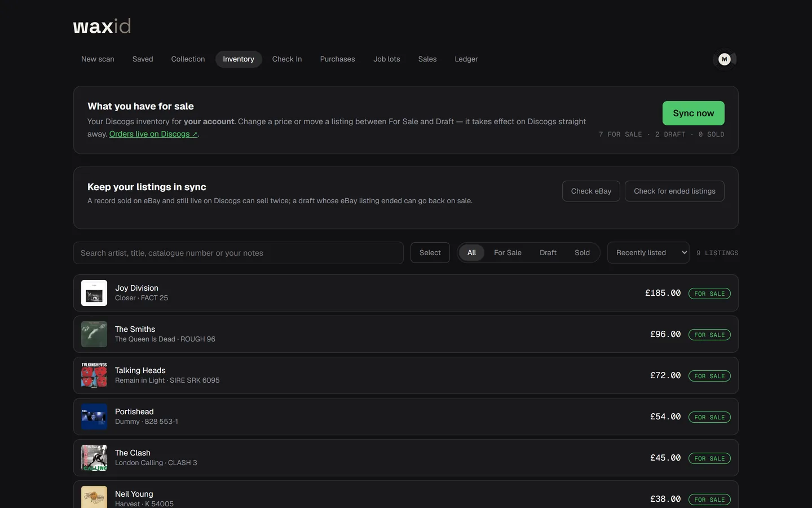Screen dimensions: 812x508
Task: Open the Recently listed sort dropdown
Action: pos(649,253)
